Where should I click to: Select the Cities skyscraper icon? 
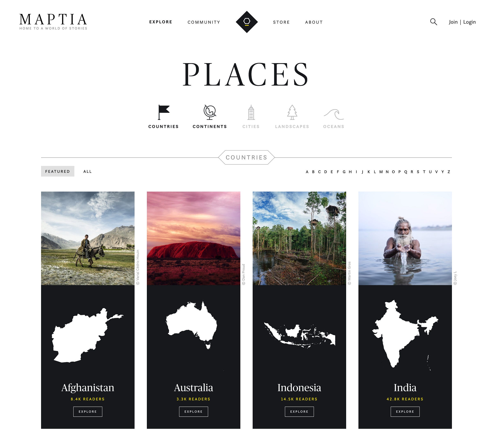(251, 112)
